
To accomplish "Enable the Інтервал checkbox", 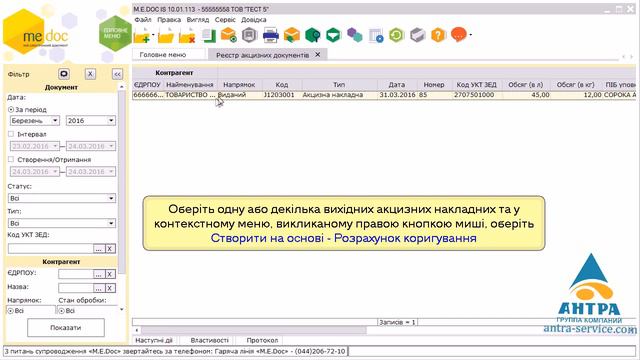I will pyautogui.click(x=11, y=134).
